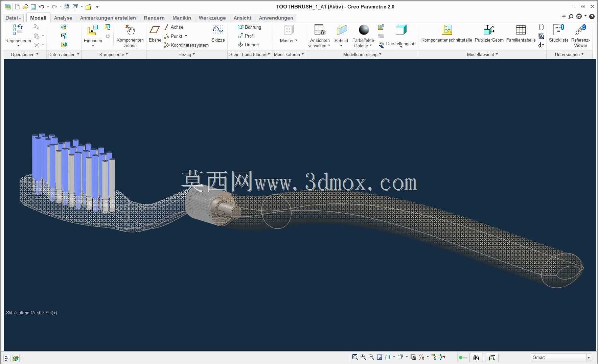Viewport: 598px width, 364px height.
Task: Expand the Bezug group
Action: click(x=187, y=54)
